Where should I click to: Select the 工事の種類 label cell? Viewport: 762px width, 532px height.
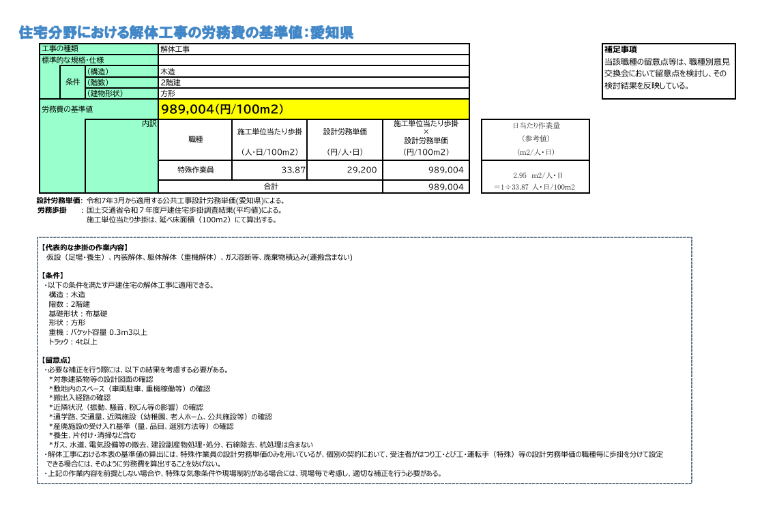pos(98,49)
